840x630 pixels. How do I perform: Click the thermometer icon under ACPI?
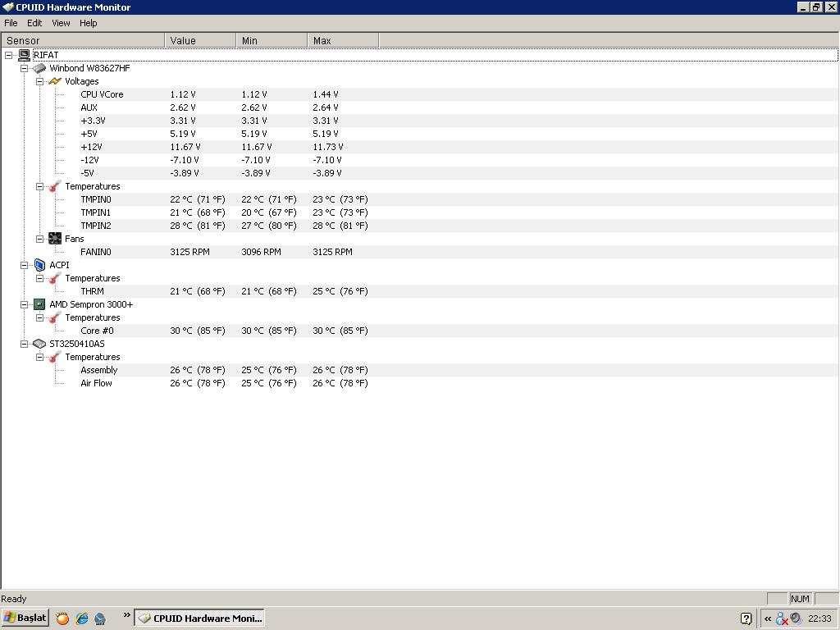(55, 278)
